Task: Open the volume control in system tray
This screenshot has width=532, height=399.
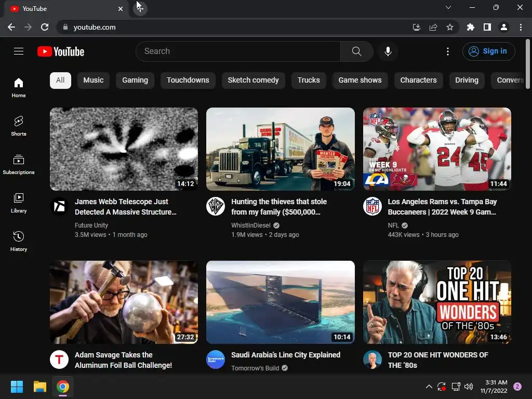Action: pyautogui.click(x=469, y=387)
